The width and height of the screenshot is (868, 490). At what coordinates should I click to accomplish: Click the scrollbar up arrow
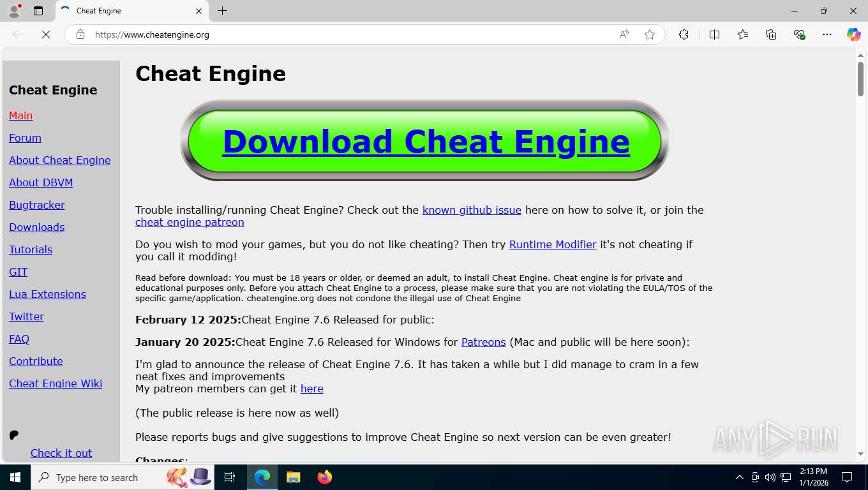tap(860, 55)
